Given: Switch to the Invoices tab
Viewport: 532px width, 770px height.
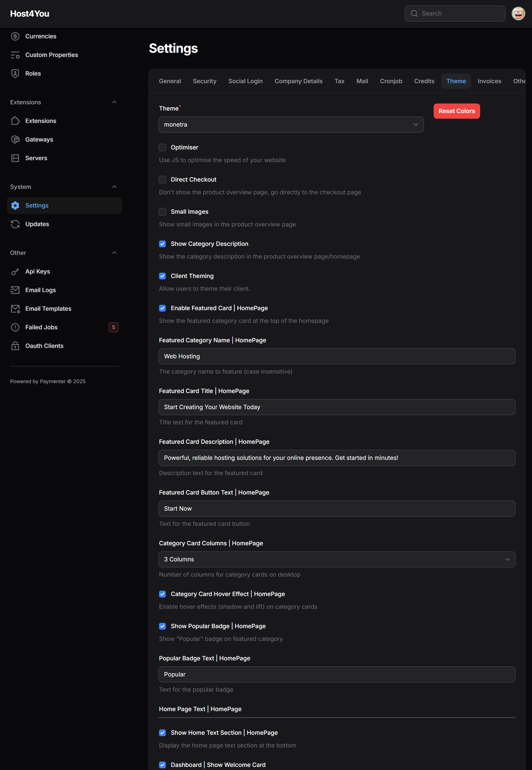Looking at the screenshot, I should click(x=489, y=81).
